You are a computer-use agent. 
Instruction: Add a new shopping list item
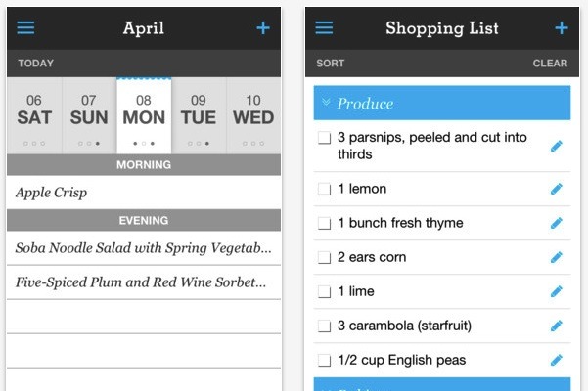[562, 28]
